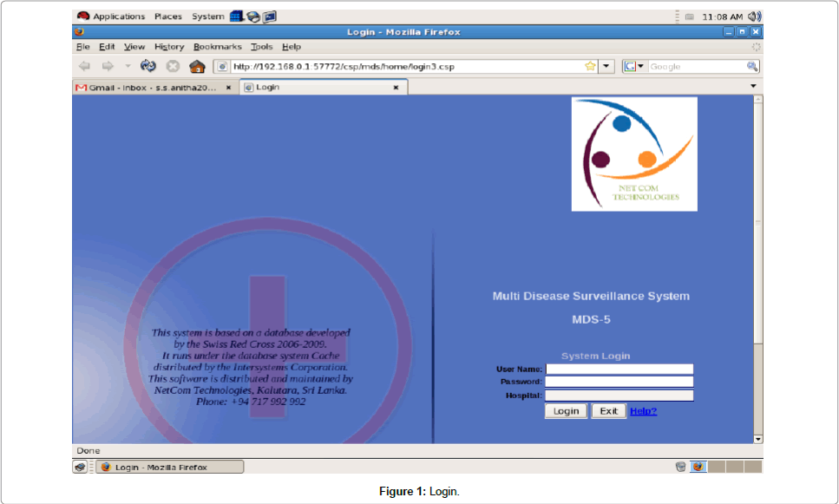Click the show desktop icon in bottom panel
Image resolution: width=839 pixels, height=504 pixels.
pos(81,467)
